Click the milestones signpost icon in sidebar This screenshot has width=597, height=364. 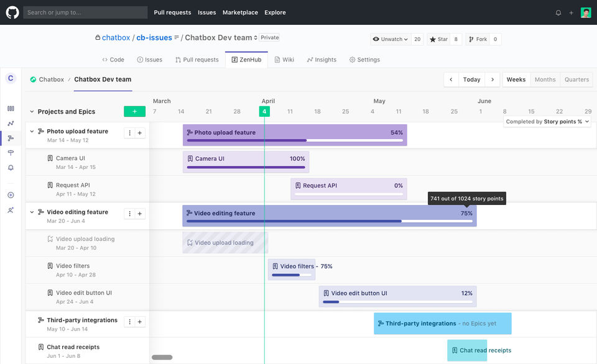(11, 153)
